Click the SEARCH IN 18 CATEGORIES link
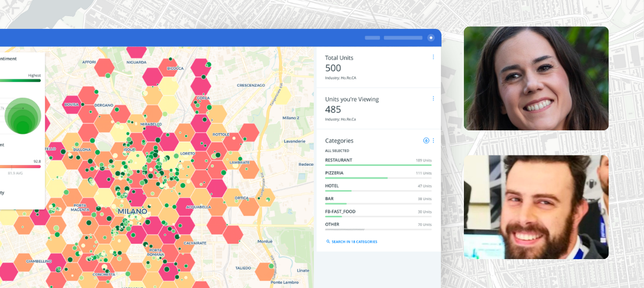Image resolution: width=644 pixels, height=288 pixels. (x=354, y=242)
